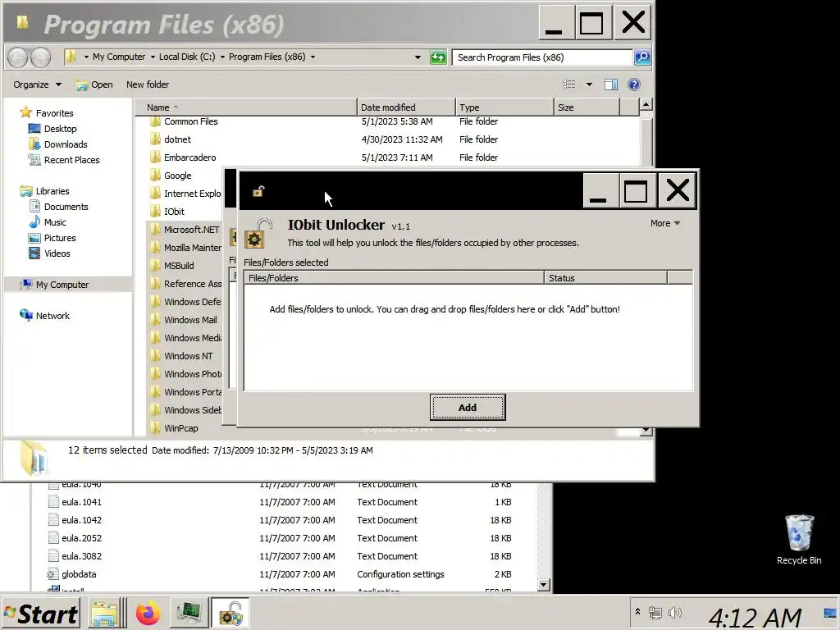Click Program Files (x86) breadcrumb segment
The image size is (840, 630).
(x=267, y=57)
